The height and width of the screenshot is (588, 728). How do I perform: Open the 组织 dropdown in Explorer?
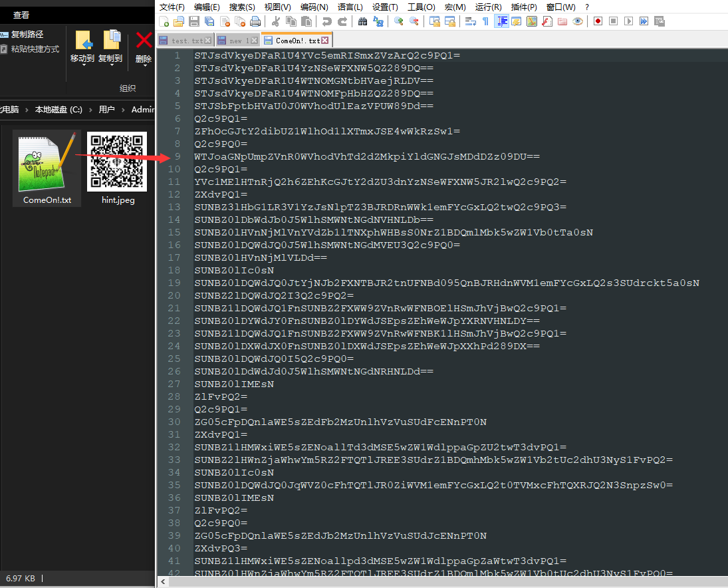click(128, 88)
